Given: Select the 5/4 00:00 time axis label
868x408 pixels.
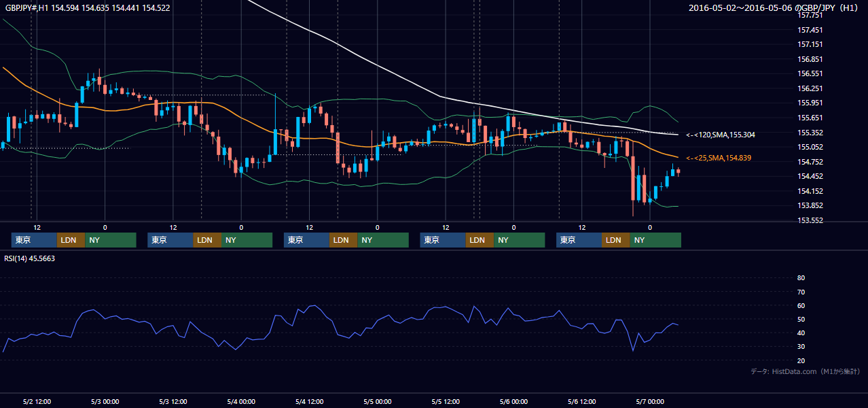Looking at the screenshot, I should 241,401.
